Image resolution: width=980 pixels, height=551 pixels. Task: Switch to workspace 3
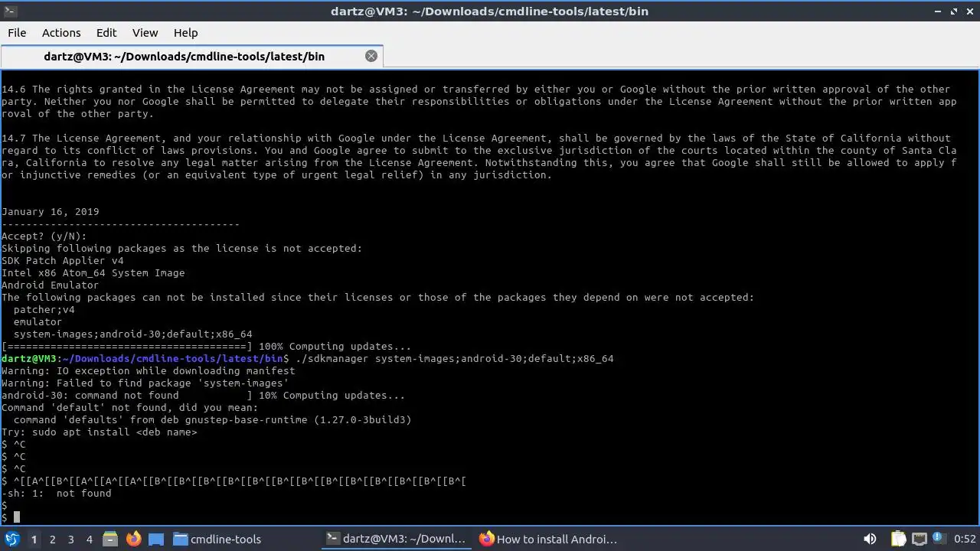tap(70, 539)
